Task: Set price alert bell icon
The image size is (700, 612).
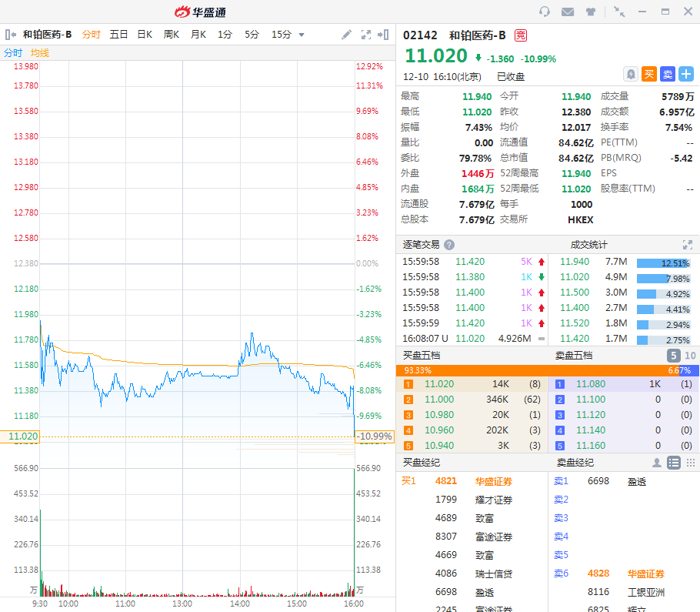Action: pyautogui.click(x=631, y=74)
